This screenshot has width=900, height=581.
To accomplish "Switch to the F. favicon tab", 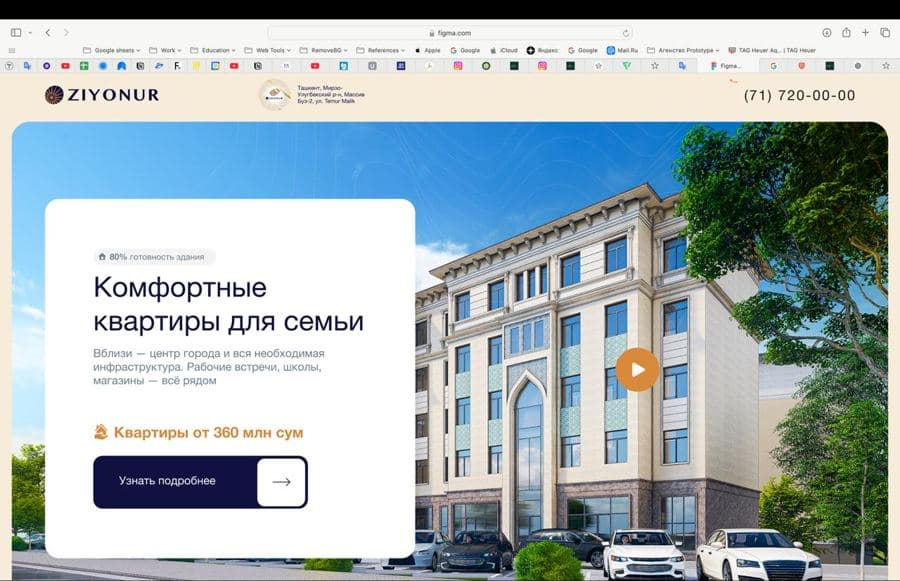I will point(177,66).
